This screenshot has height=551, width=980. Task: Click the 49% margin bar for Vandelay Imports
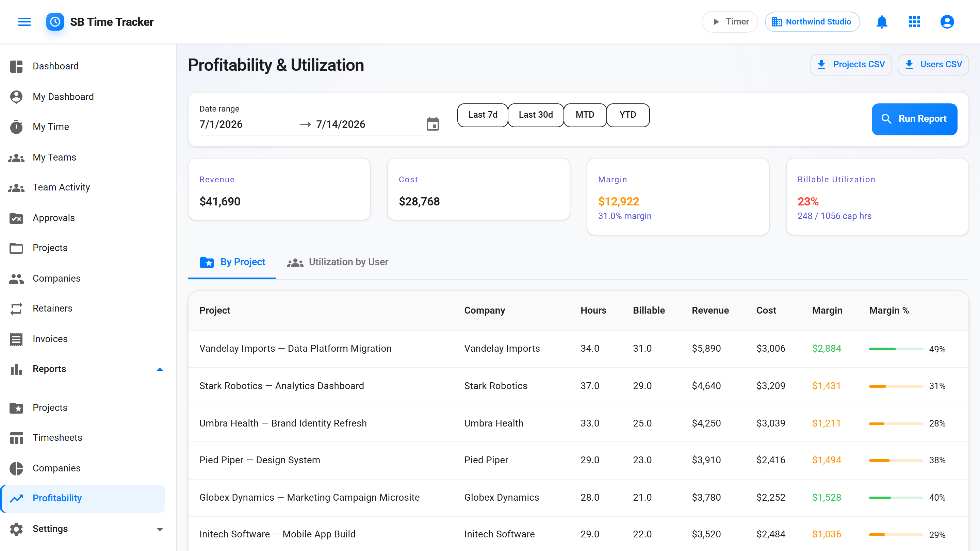tap(896, 349)
